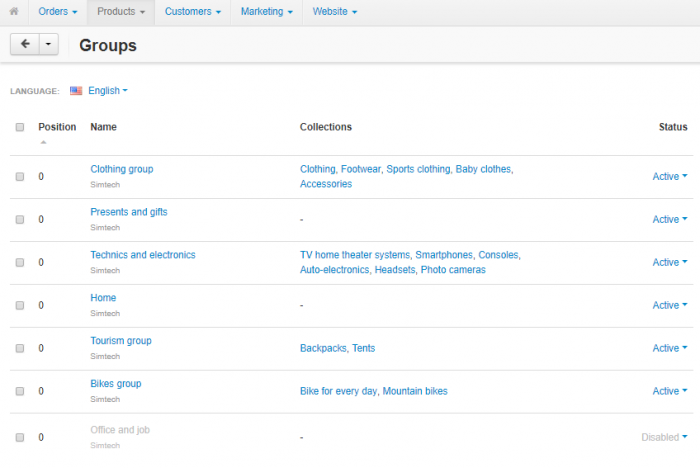The height and width of the screenshot is (468, 700).
Task: Check the Home row checkbox
Action: coord(20,305)
